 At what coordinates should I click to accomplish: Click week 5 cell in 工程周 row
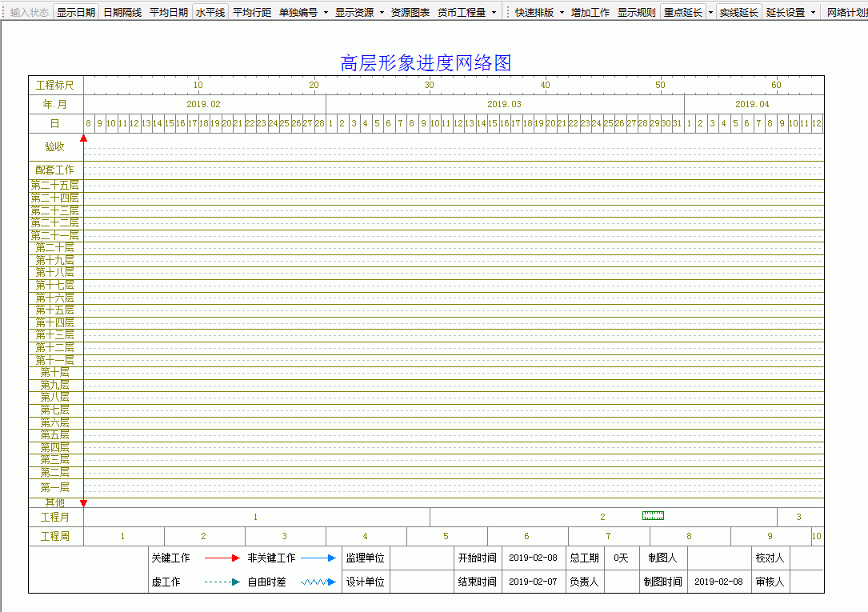point(446,536)
